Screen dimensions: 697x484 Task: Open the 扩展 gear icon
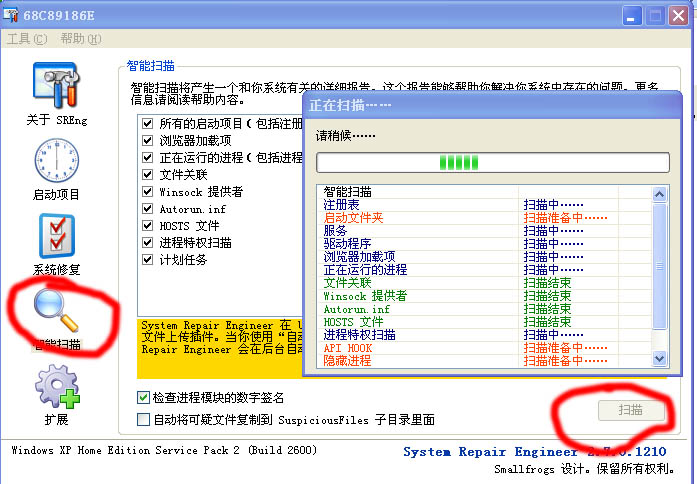[x=57, y=386]
